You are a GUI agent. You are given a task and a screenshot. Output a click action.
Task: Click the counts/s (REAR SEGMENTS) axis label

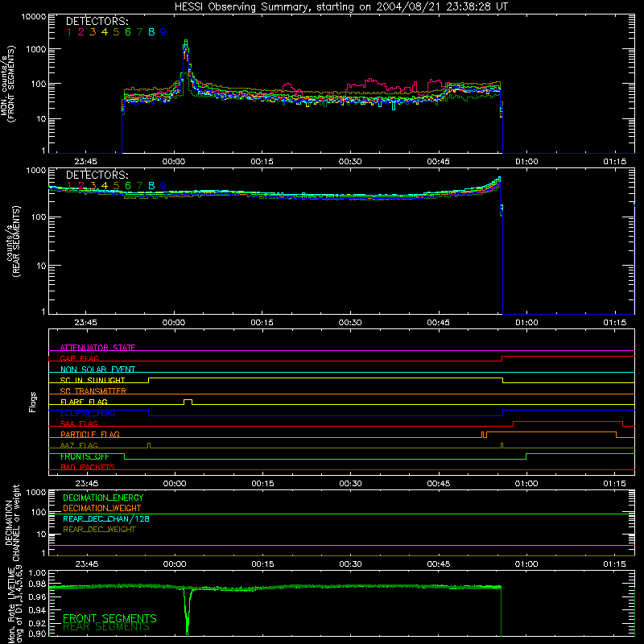(12, 242)
